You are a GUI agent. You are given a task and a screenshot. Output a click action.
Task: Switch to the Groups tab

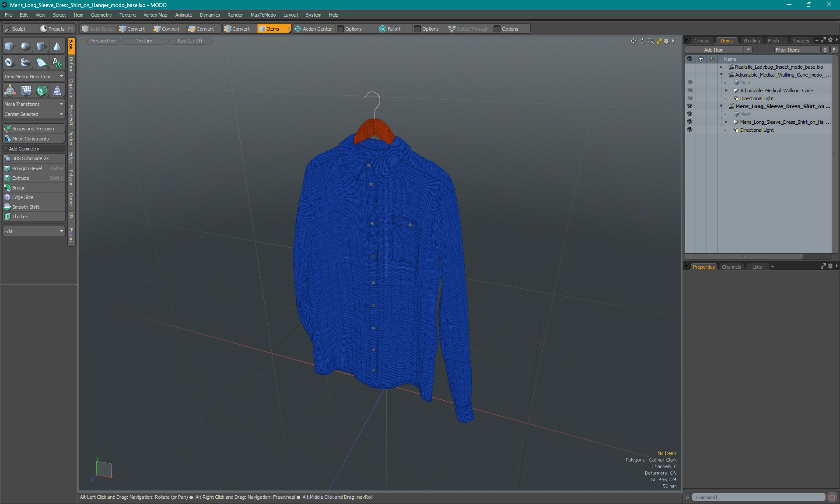[702, 41]
